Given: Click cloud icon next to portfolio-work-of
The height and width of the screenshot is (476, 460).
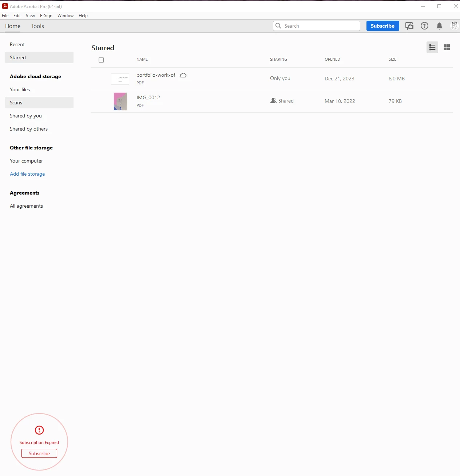Looking at the screenshot, I should 183,75.
